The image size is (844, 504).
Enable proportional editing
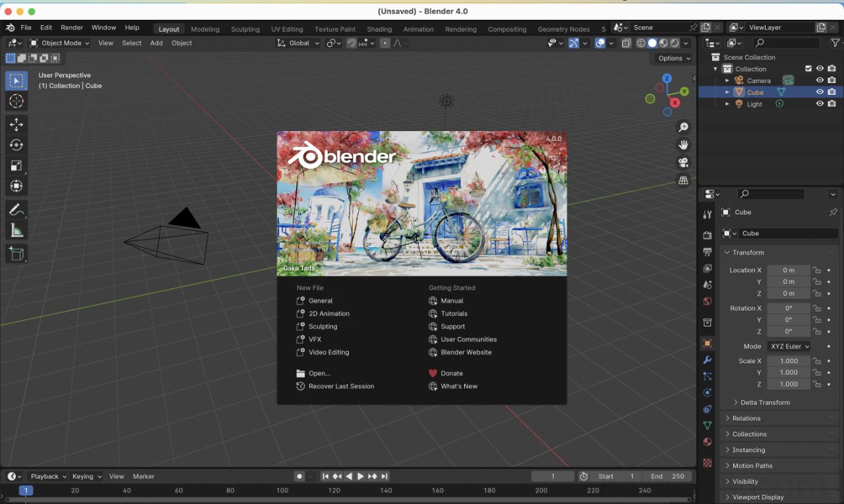(x=385, y=43)
